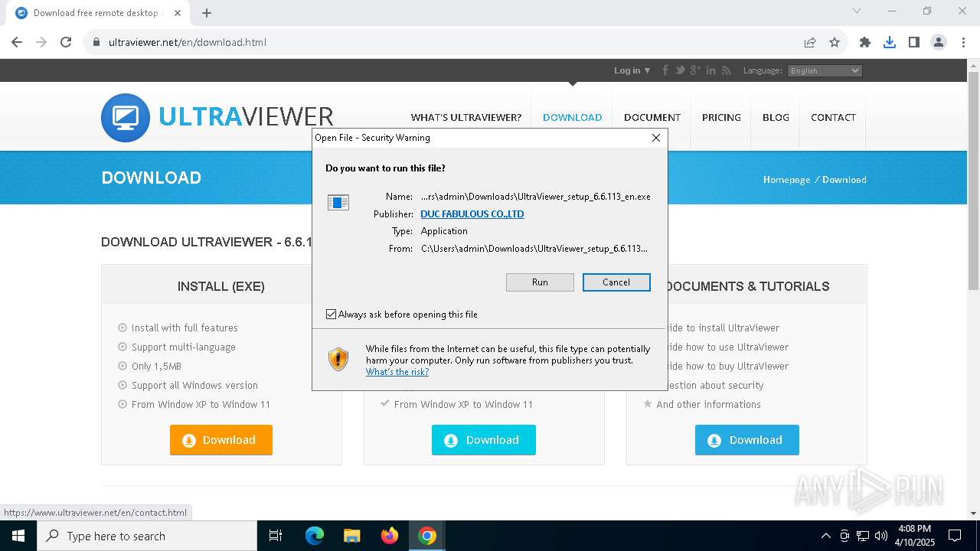980x551 pixels.
Task: Open File Explorer from taskbar
Action: (352, 536)
